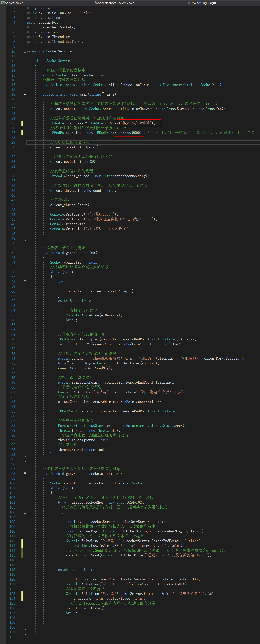Click the clientConnectionItems Dictionary declaration
The height and width of the screenshot is (644, 260).
pos(133,85)
